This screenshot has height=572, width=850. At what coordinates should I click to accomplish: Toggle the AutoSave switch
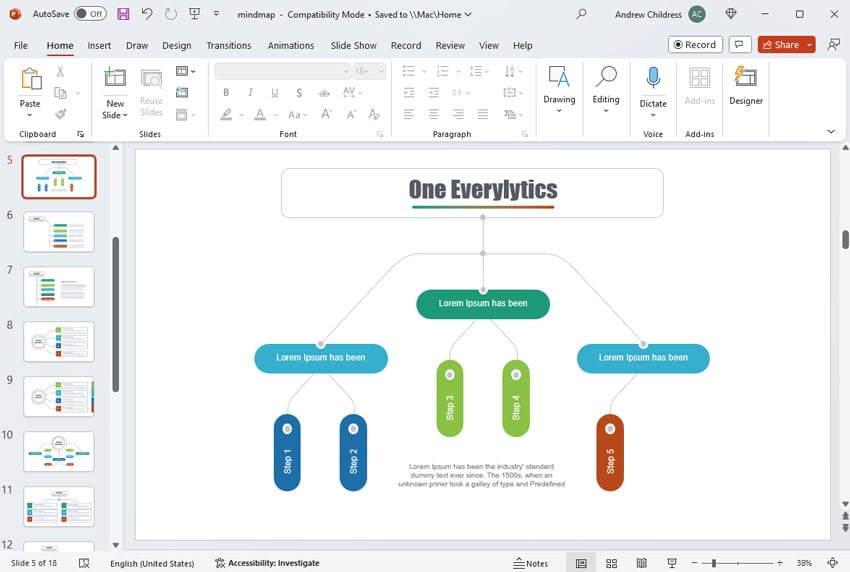(90, 14)
